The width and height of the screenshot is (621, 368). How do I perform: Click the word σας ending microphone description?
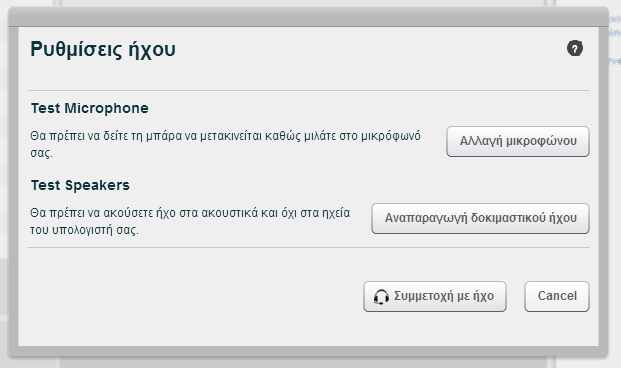click(x=41, y=153)
